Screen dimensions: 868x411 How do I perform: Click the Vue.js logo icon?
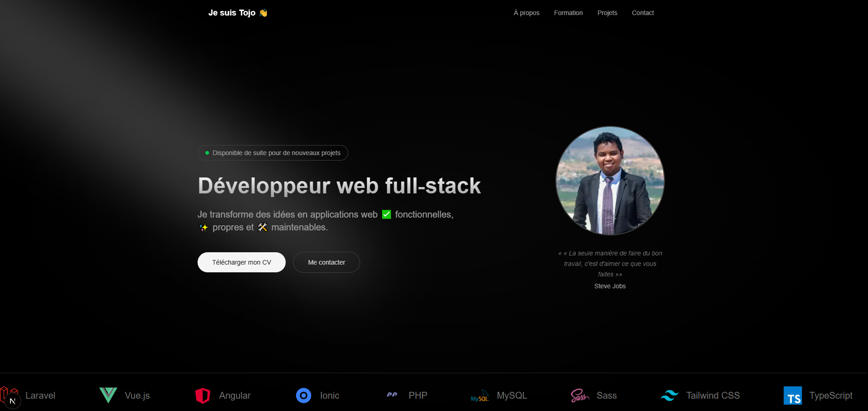tap(108, 395)
